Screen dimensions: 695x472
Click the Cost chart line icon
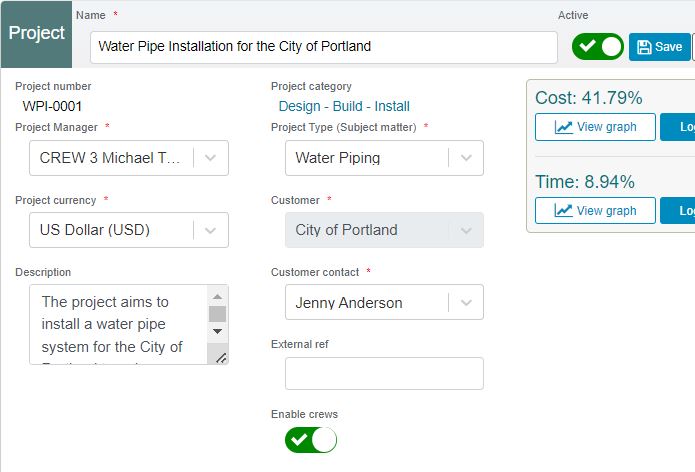tap(563, 127)
